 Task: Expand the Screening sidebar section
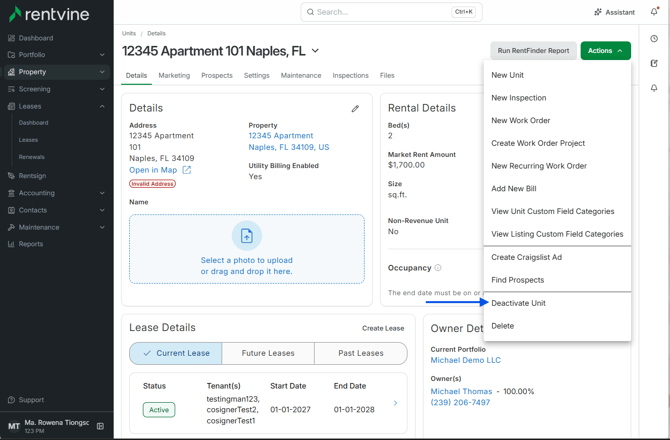tap(102, 89)
